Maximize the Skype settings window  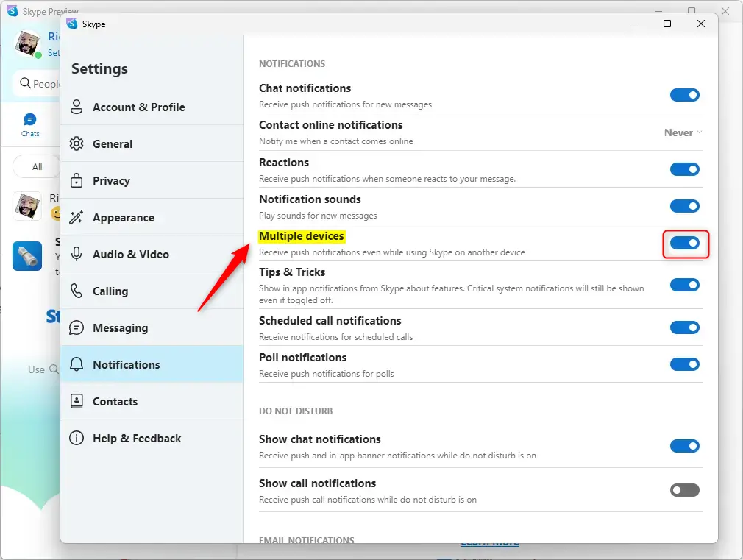coord(666,24)
